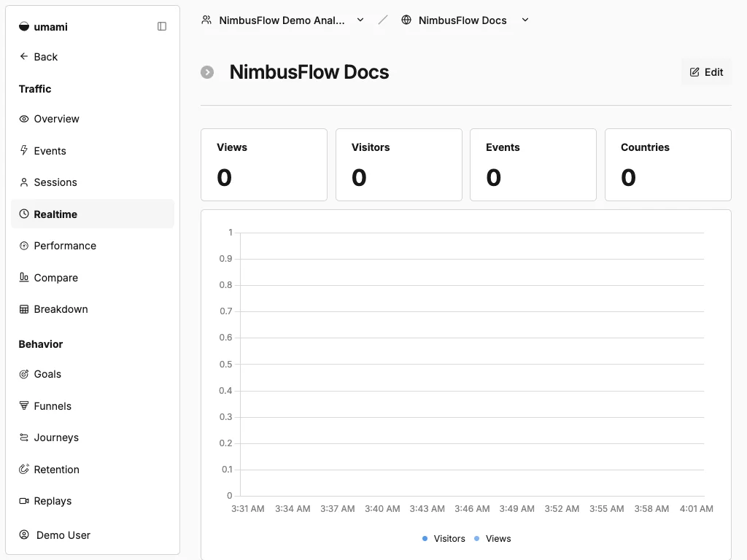Click the Overview eye icon
The image size is (747, 560).
click(24, 119)
